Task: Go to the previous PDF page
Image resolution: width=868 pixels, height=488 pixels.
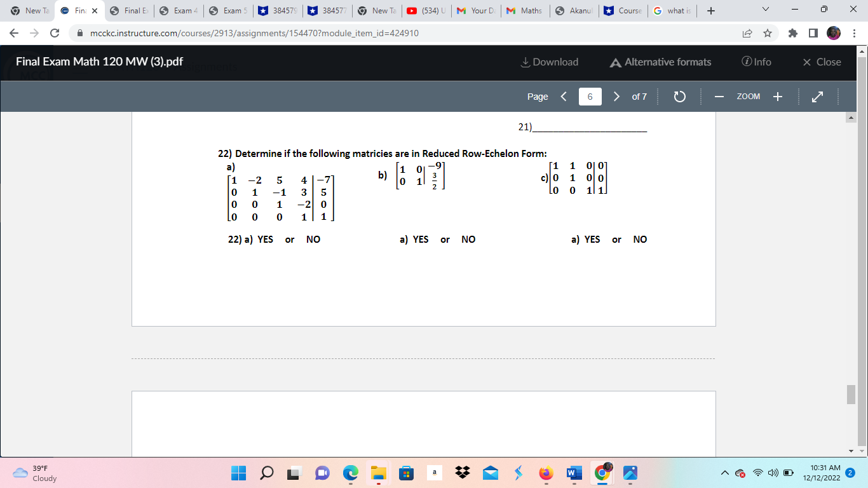Action: (x=563, y=96)
